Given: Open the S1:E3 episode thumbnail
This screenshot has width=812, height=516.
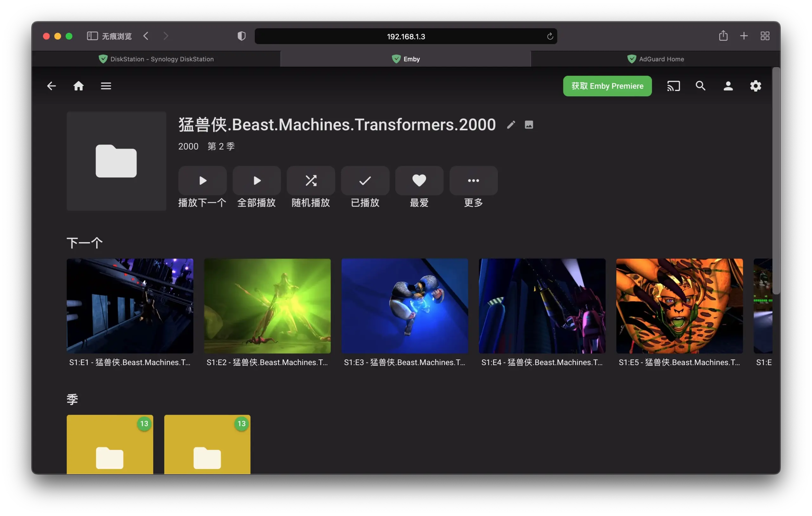Looking at the screenshot, I should pyautogui.click(x=405, y=306).
